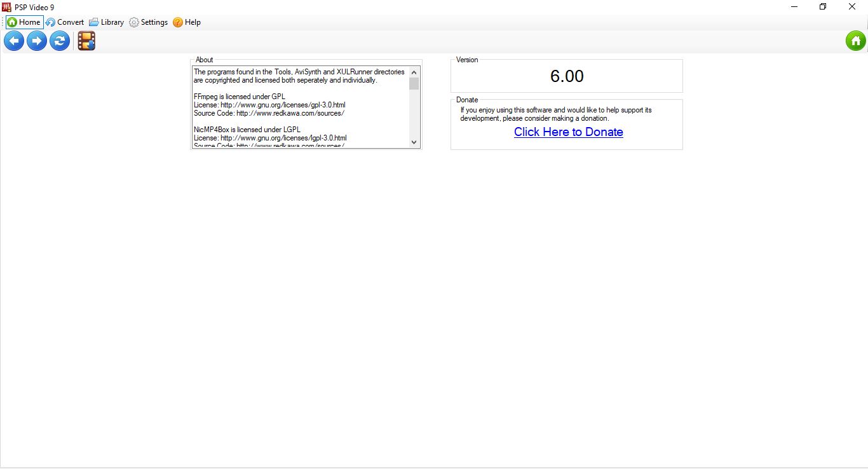Click the version number 6.00

tap(567, 76)
